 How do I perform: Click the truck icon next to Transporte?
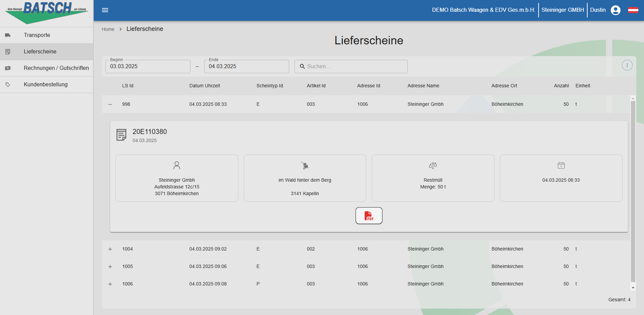[x=8, y=35]
